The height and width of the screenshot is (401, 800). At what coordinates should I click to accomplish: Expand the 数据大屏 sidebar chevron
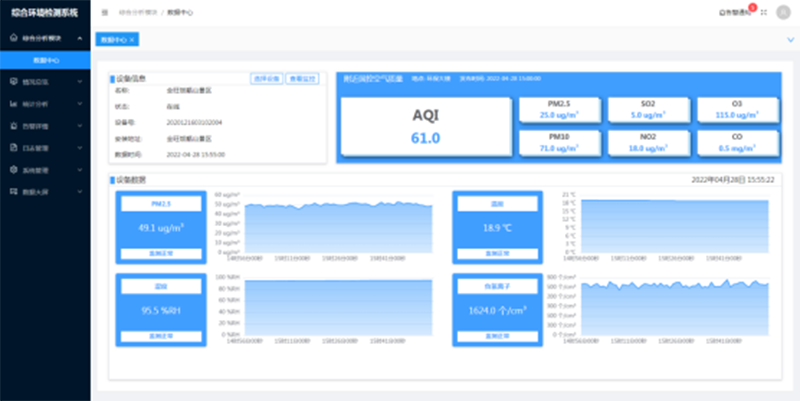coord(80,191)
